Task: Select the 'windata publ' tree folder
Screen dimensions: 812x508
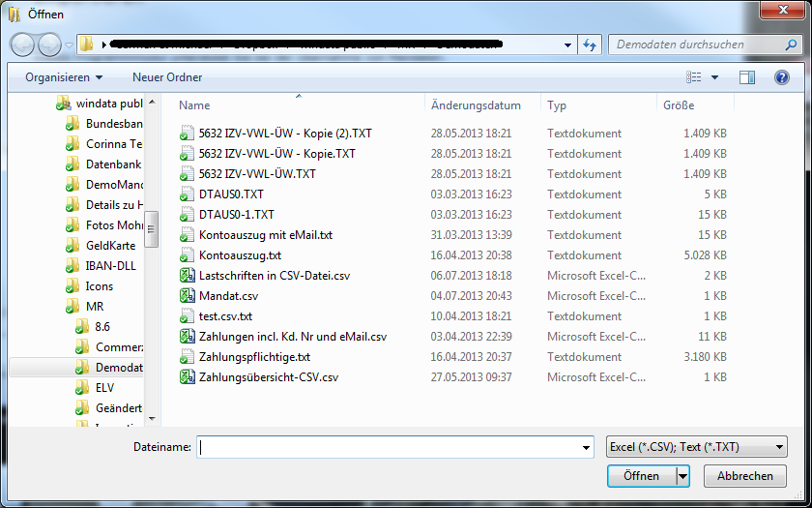Action: point(109,104)
